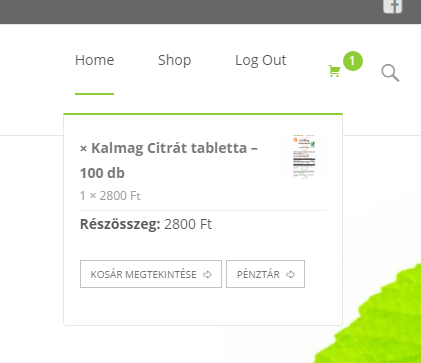Click the Kalmag product thumbnail image
421x363 pixels.
tap(304, 157)
